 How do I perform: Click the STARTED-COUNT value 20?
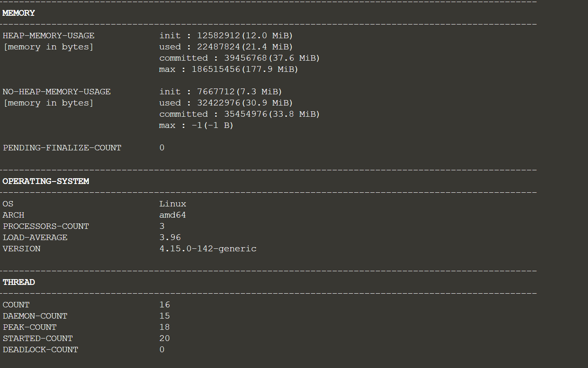pyautogui.click(x=164, y=339)
